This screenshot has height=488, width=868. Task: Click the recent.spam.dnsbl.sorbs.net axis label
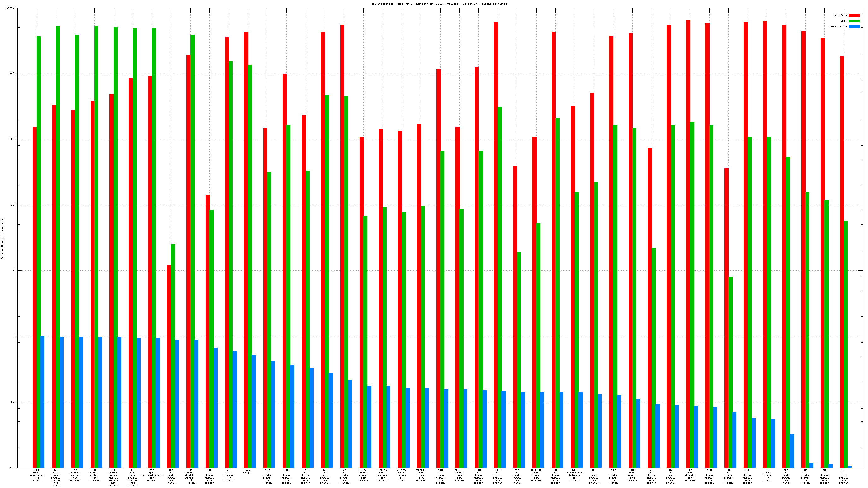[113, 478]
